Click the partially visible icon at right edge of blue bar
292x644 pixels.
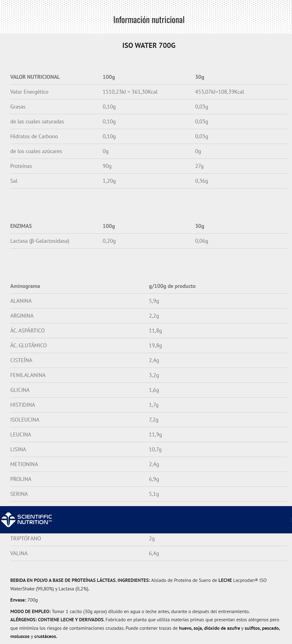click(x=291, y=520)
